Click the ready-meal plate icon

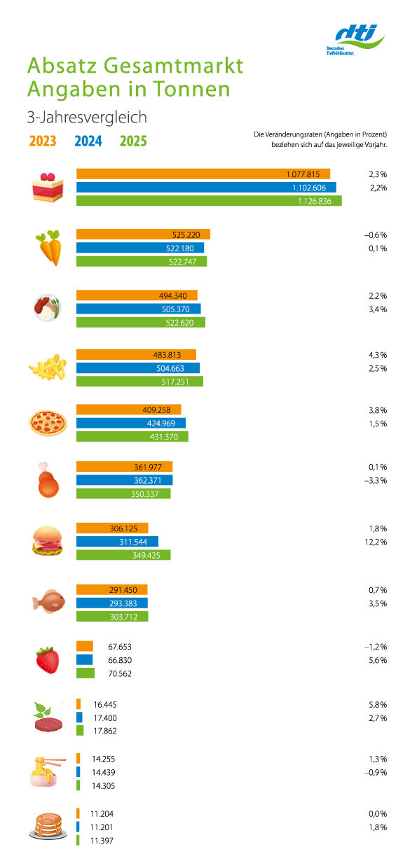click(x=48, y=308)
